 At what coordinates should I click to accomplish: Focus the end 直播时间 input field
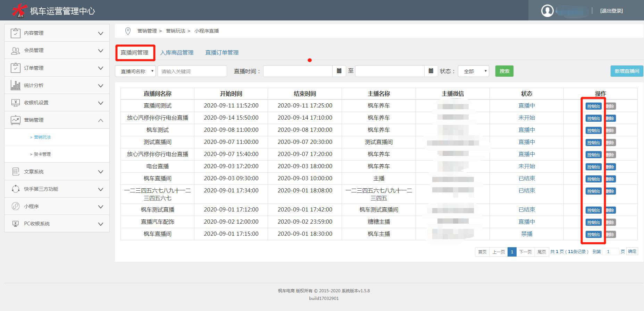390,71
